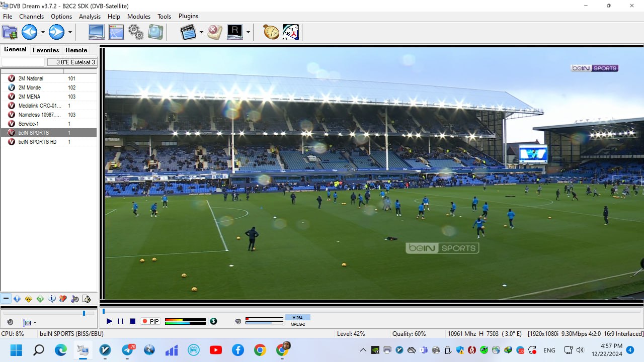This screenshot has height=362, width=644.
Task: Open settings with the gears icon
Action: tap(136, 32)
